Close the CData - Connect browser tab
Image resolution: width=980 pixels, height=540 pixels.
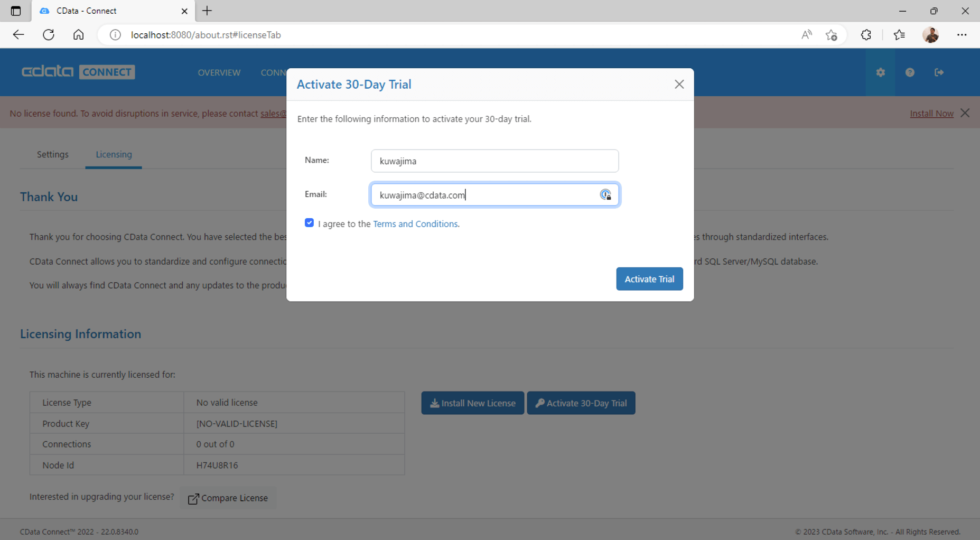(184, 11)
